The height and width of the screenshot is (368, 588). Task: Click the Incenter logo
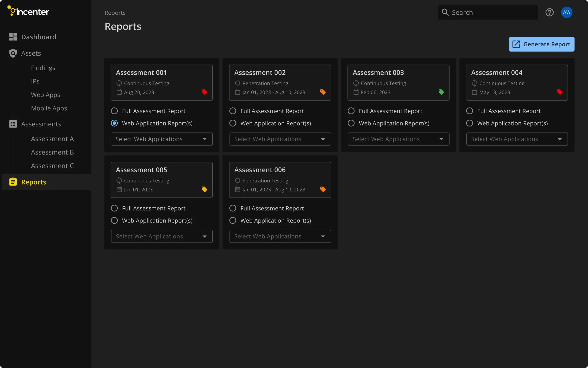pos(28,11)
